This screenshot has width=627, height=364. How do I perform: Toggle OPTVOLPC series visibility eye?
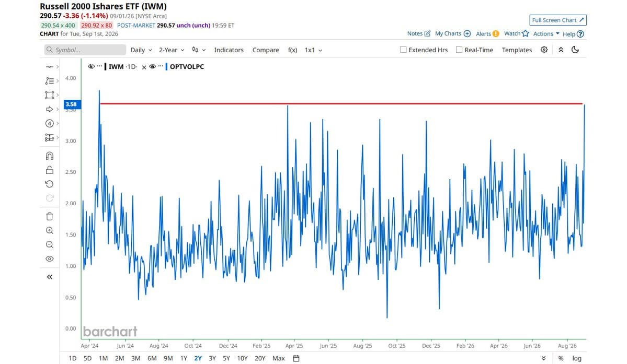click(152, 67)
